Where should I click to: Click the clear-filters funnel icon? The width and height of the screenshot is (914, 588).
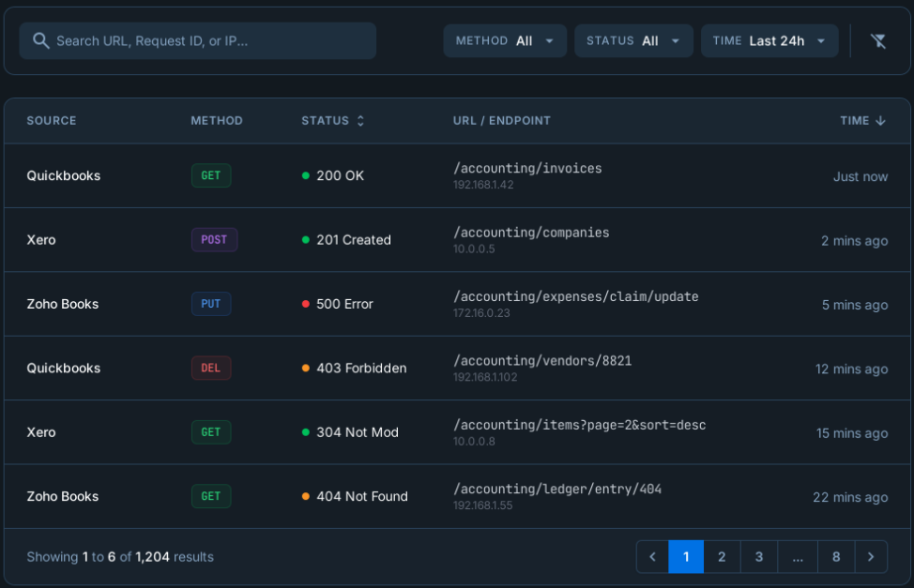(x=878, y=40)
